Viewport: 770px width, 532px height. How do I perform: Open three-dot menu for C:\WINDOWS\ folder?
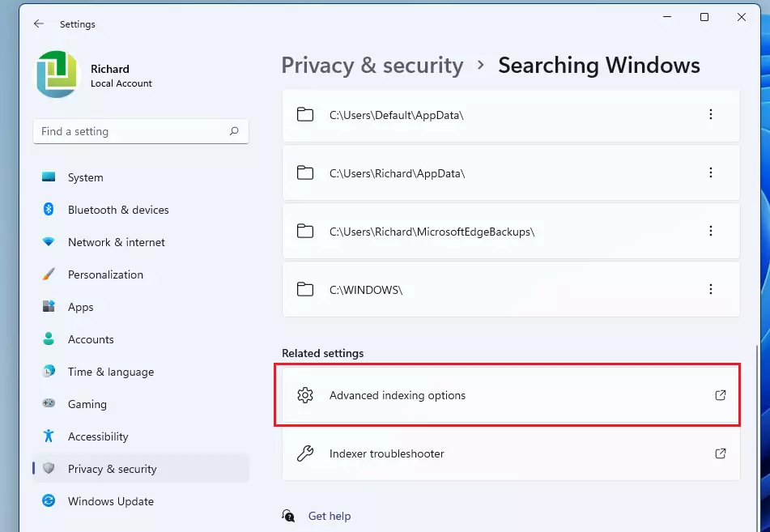click(x=711, y=289)
